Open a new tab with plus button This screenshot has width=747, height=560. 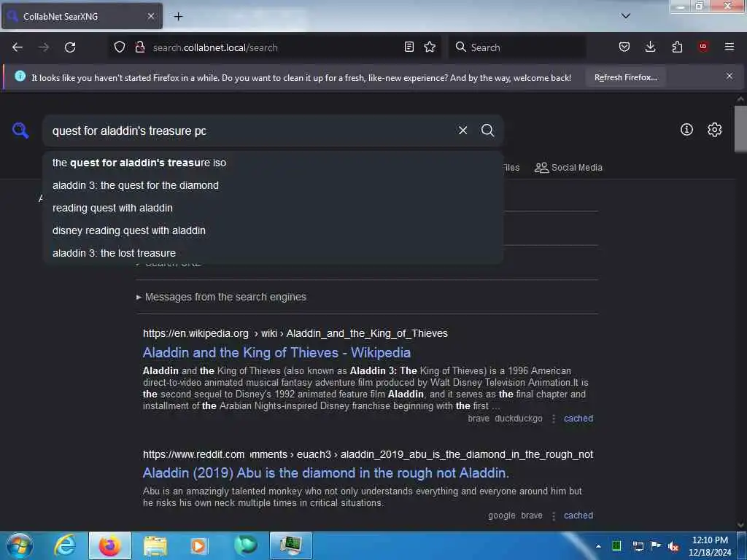(x=178, y=16)
